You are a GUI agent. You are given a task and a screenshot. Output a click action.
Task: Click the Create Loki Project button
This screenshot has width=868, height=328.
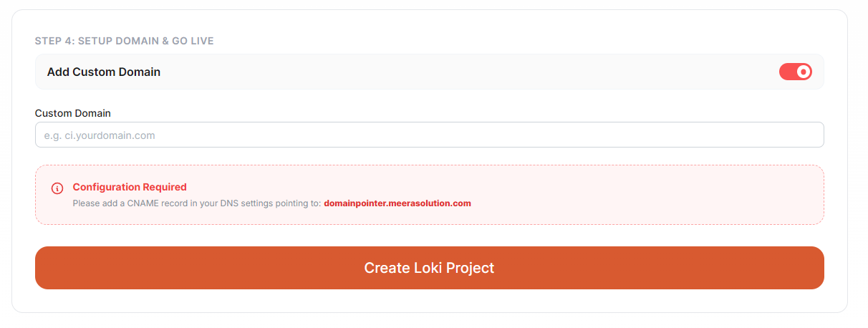[x=430, y=268]
